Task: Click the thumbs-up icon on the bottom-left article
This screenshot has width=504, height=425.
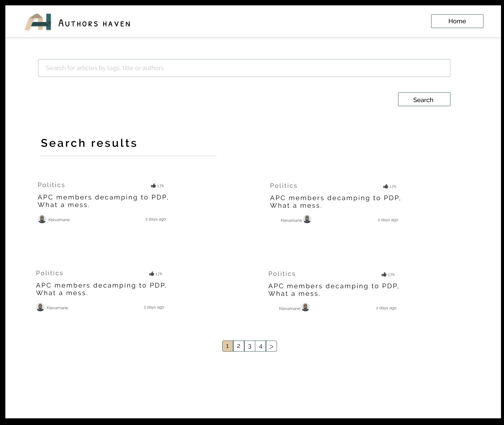Action: [152, 273]
